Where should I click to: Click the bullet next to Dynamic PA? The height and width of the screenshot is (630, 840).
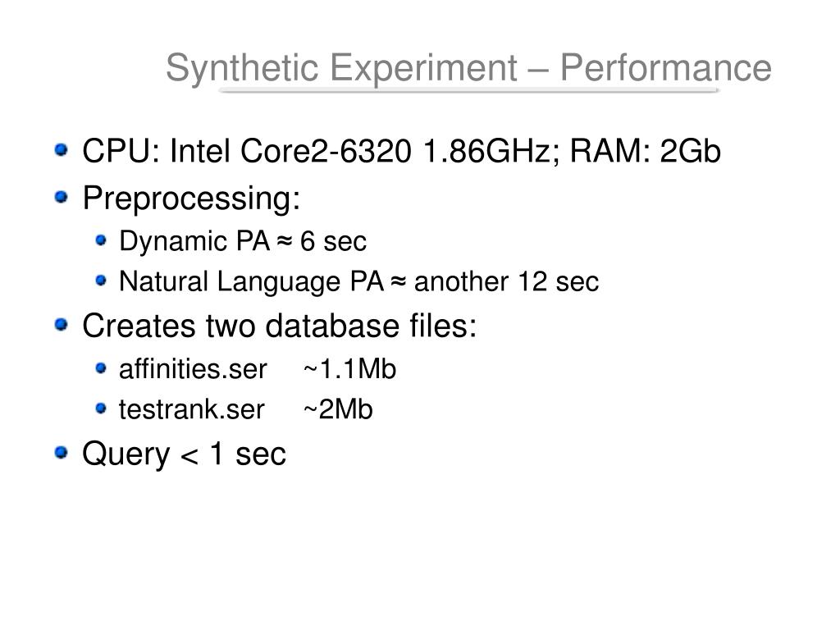click(x=101, y=240)
